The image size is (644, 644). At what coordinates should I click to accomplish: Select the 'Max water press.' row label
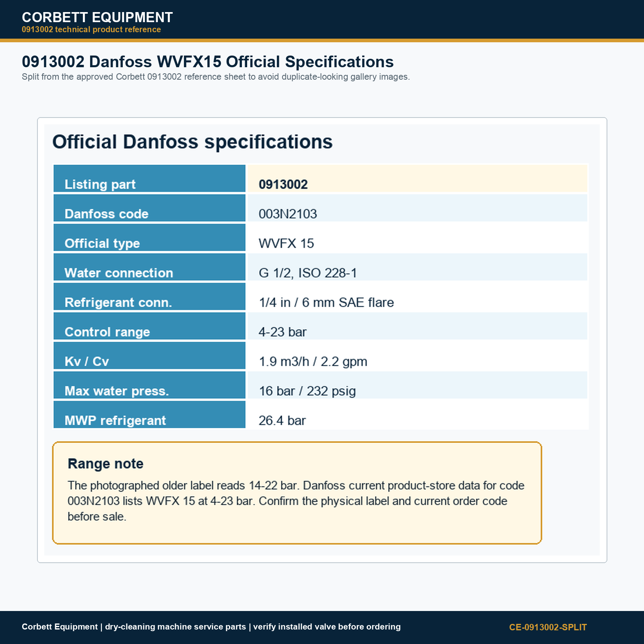[x=117, y=391]
